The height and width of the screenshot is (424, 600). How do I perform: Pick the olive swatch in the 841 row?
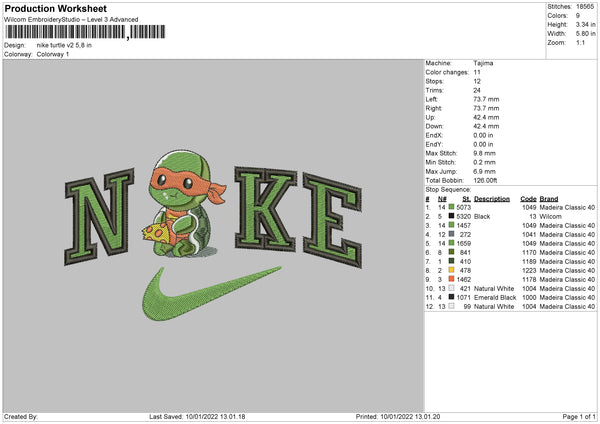pos(452,252)
